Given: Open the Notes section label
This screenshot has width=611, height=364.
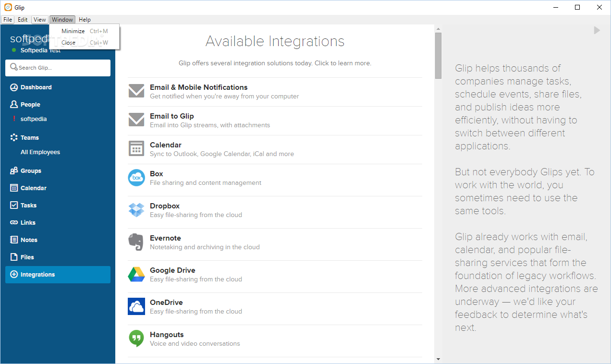Looking at the screenshot, I should pos(29,240).
